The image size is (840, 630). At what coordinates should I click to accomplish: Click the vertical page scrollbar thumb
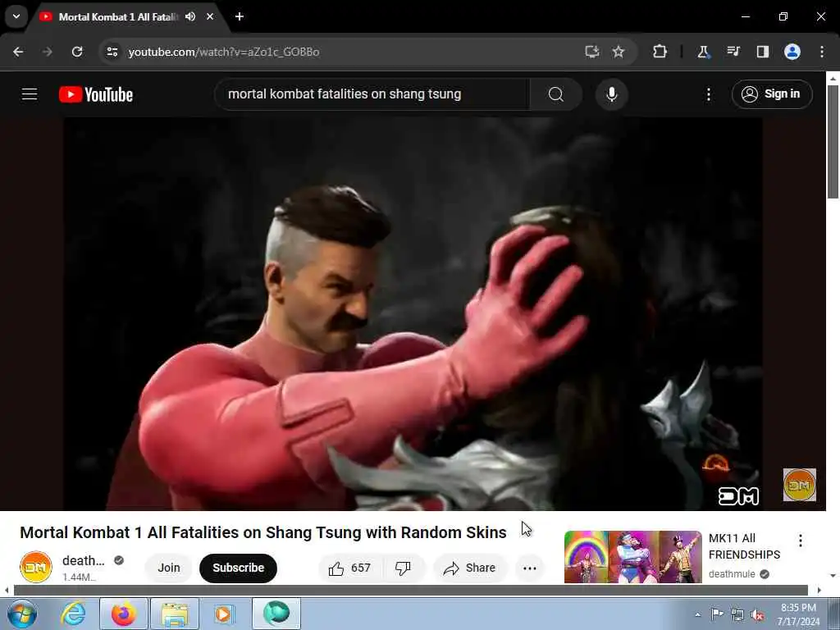833,142
